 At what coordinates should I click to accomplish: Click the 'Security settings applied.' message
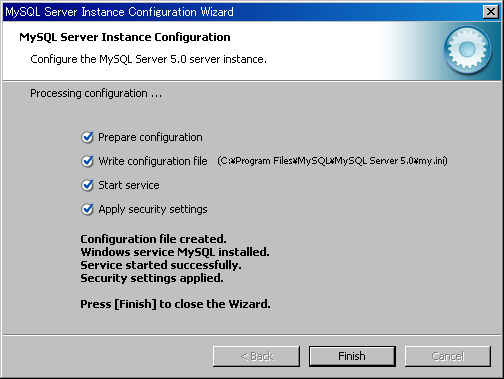click(x=152, y=278)
